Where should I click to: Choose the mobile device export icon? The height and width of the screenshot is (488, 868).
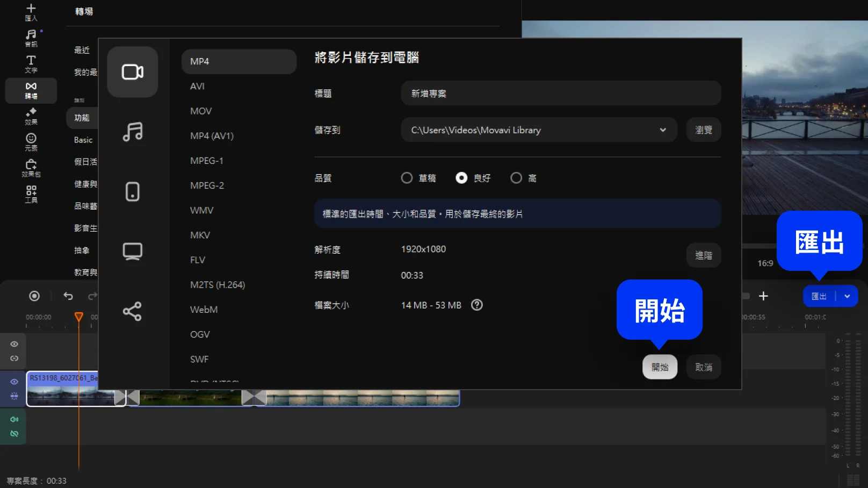tap(132, 191)
